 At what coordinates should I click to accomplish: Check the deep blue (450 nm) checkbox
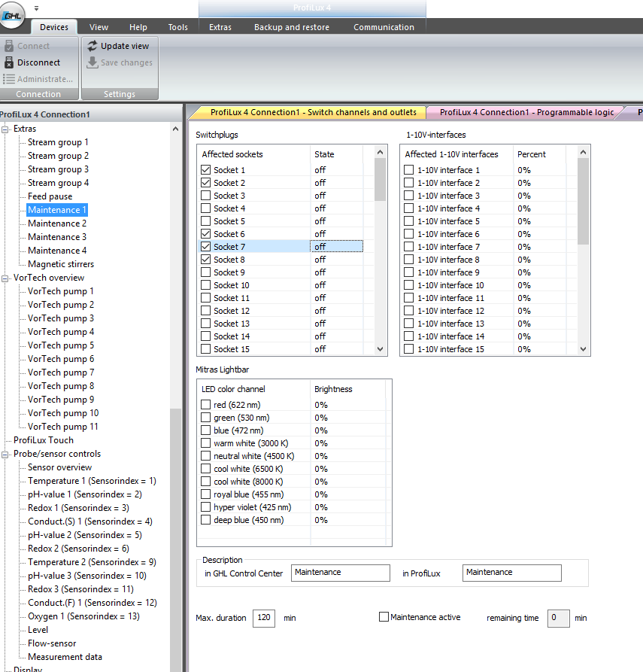pos(205,520)
